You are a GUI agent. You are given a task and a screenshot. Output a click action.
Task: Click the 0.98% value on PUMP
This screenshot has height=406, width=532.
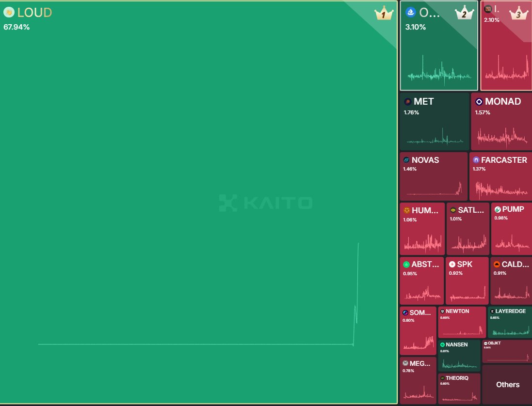click(501, 218)
